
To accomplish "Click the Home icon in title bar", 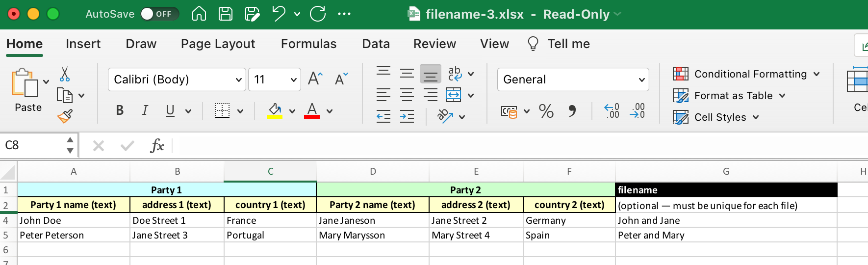I will click(199, 14).
